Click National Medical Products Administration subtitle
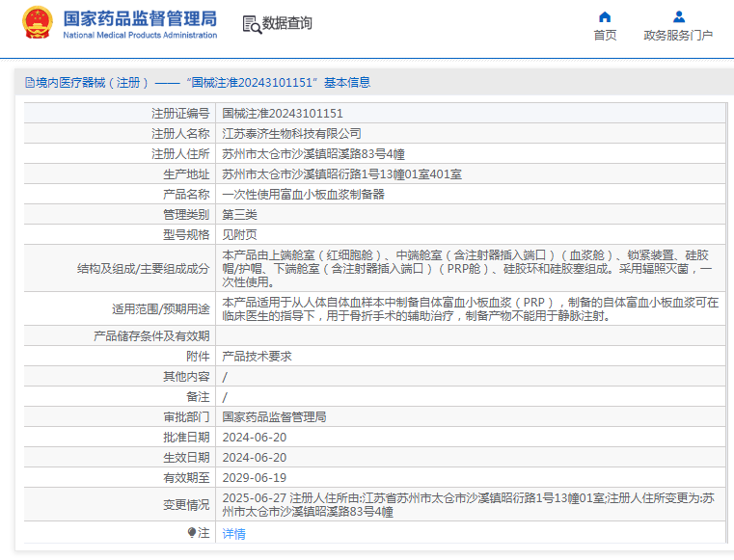 (x=140, y=35)
